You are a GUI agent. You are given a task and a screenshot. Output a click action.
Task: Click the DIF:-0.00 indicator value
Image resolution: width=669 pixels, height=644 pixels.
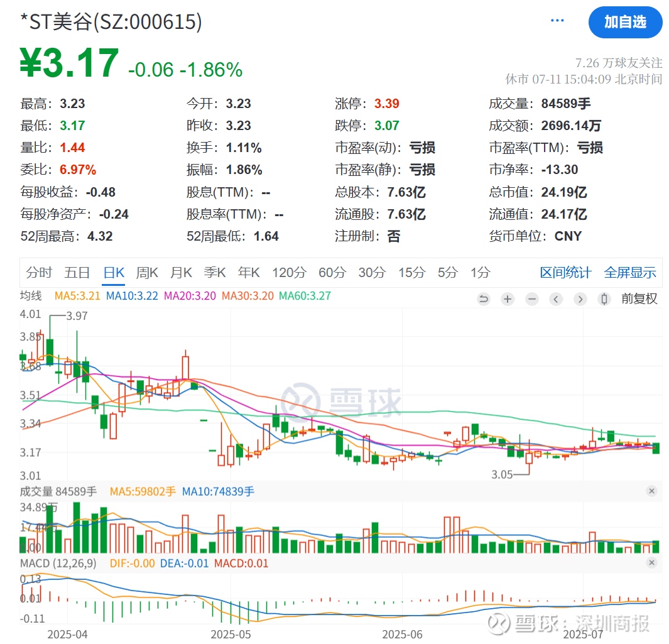(x=133, y=564)
